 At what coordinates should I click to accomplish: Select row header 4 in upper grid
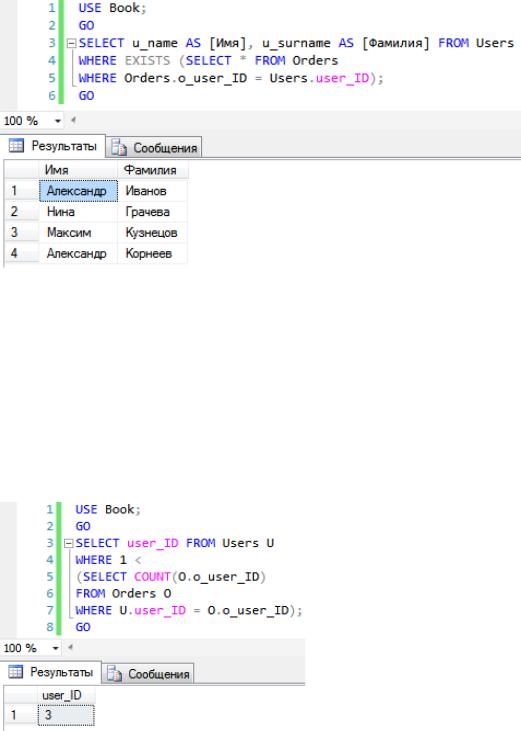point(21,254)
